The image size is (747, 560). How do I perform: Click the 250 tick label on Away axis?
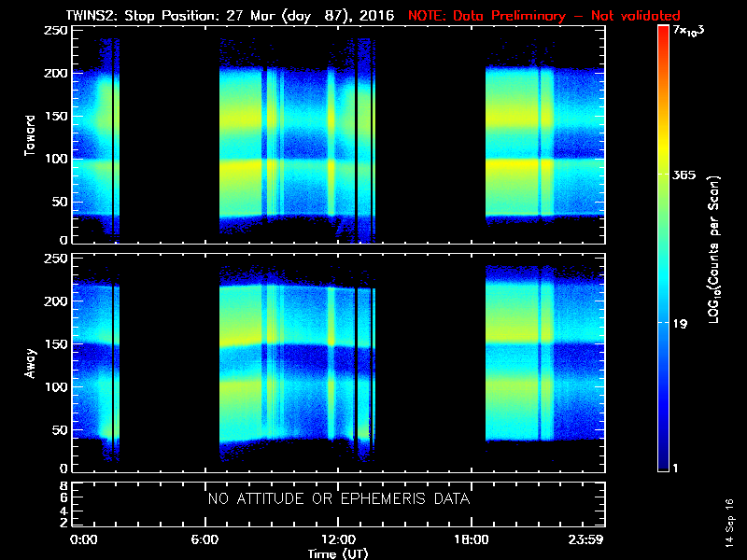[56, 259]
